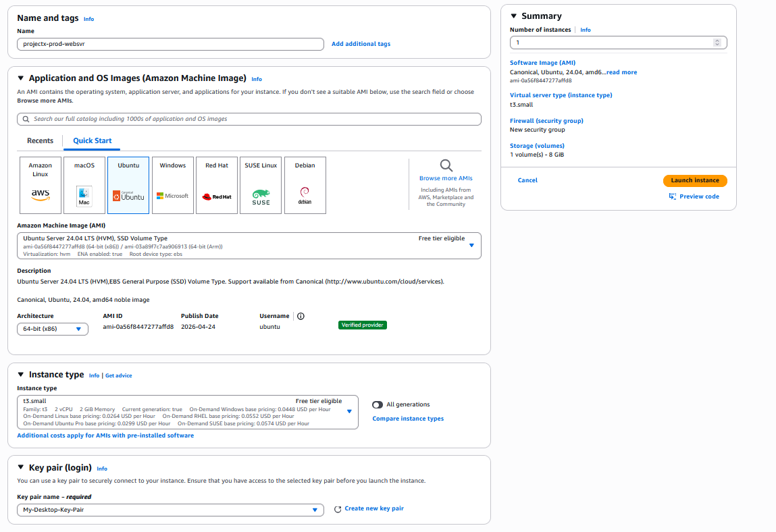Select the Debian AMI tile
The image size is (776, 532).
(x=305, y=185)
